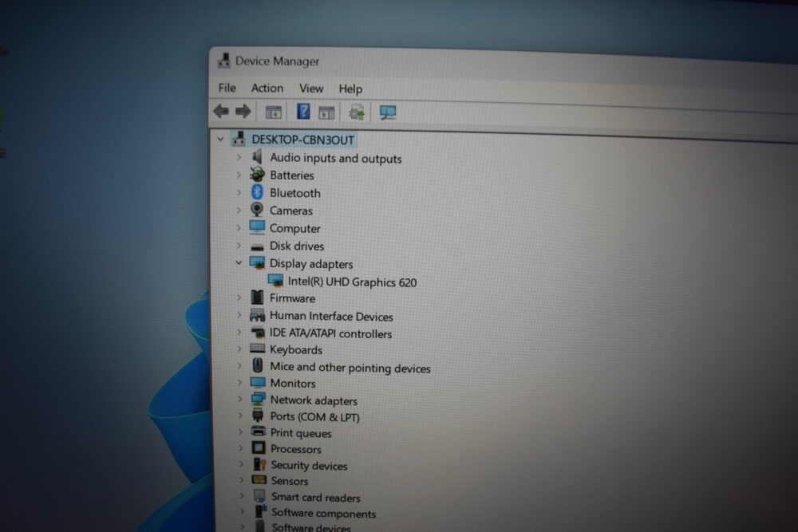Click the Bluetooth category icon

tap(257, 192)
